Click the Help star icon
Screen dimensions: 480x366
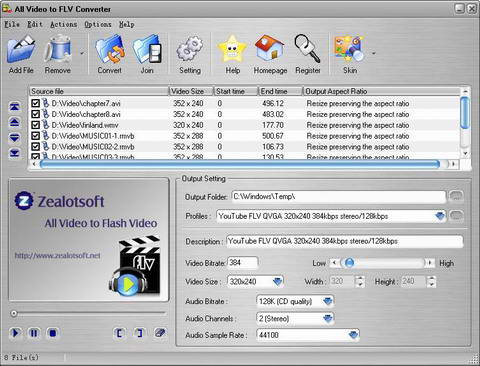click(232, 50)
